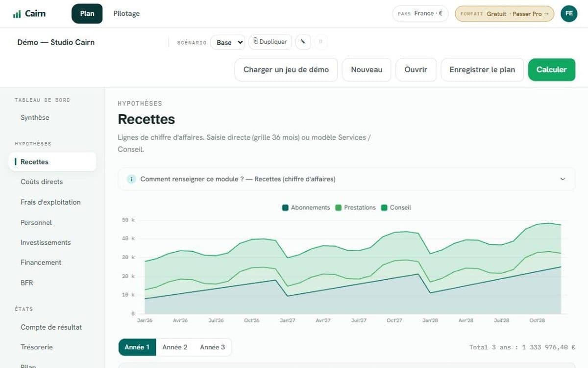Select the Année 2 tab
Viewport: 588px width, 368px height.
pos(175,347)
